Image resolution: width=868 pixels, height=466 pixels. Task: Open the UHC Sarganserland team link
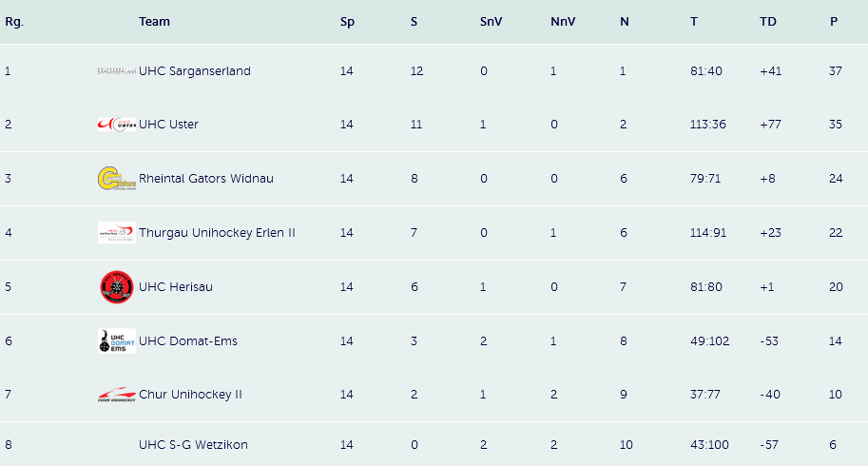[195, 70]
